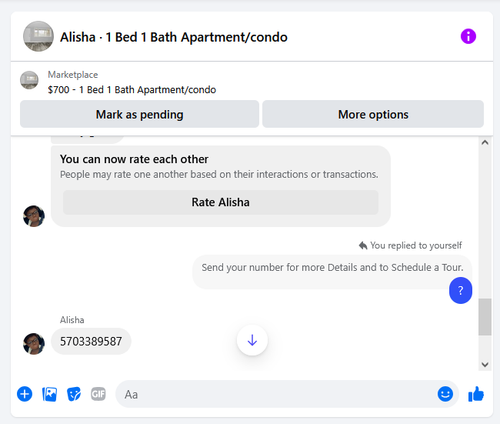Click blue question mark bubble

click(x=460, y=290)
